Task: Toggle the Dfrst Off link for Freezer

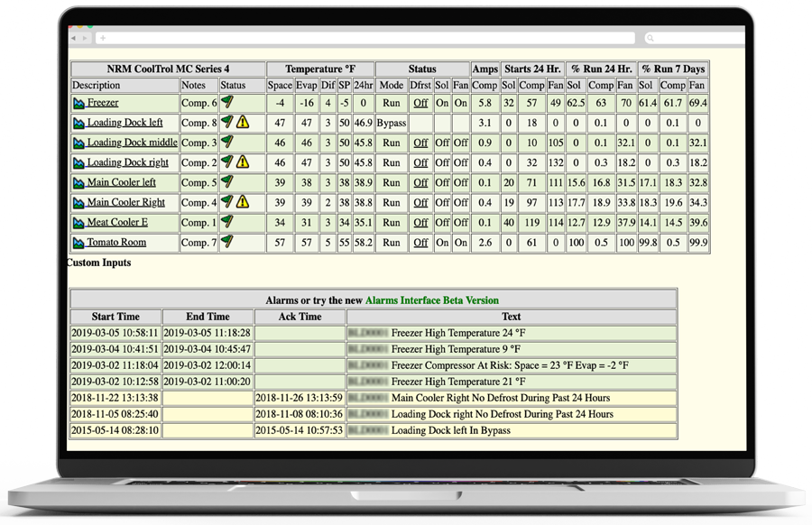Action: [420, 104]
